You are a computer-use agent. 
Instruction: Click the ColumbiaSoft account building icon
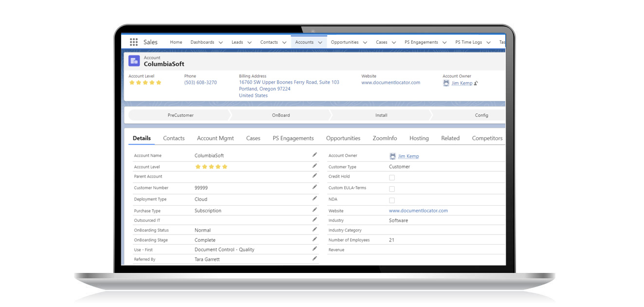134,61
